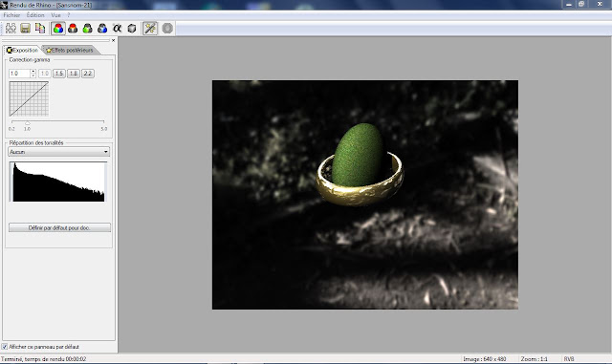Copy the render to clipboard icon

[40, 29]
